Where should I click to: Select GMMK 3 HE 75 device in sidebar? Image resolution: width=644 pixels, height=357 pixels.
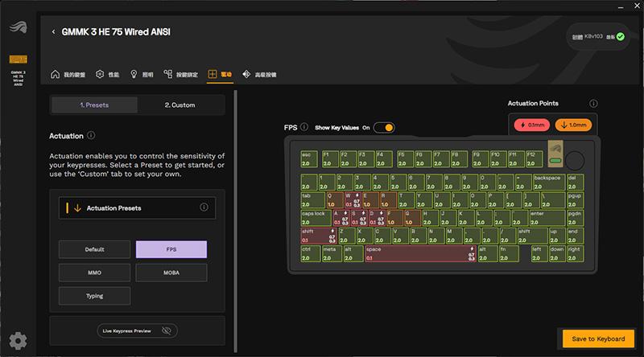tap(18, 71)
